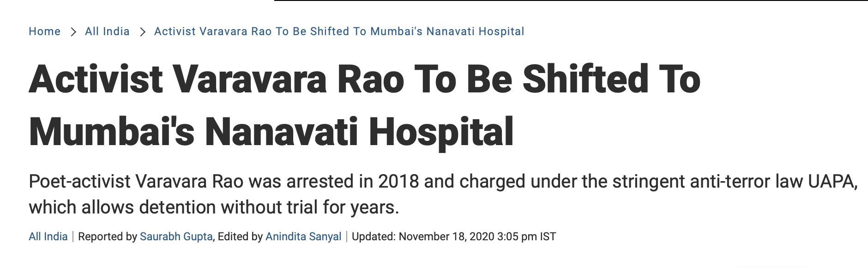Click the year 2018 in the summary
The height and width of the screenshot is (268, 868).
(398, 182)
